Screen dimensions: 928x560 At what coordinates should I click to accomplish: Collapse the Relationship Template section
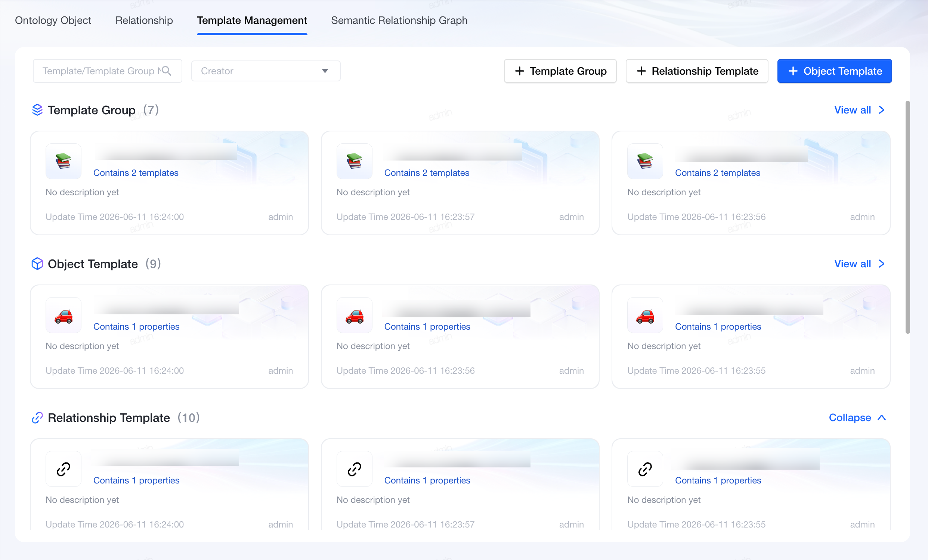(857, 418)
